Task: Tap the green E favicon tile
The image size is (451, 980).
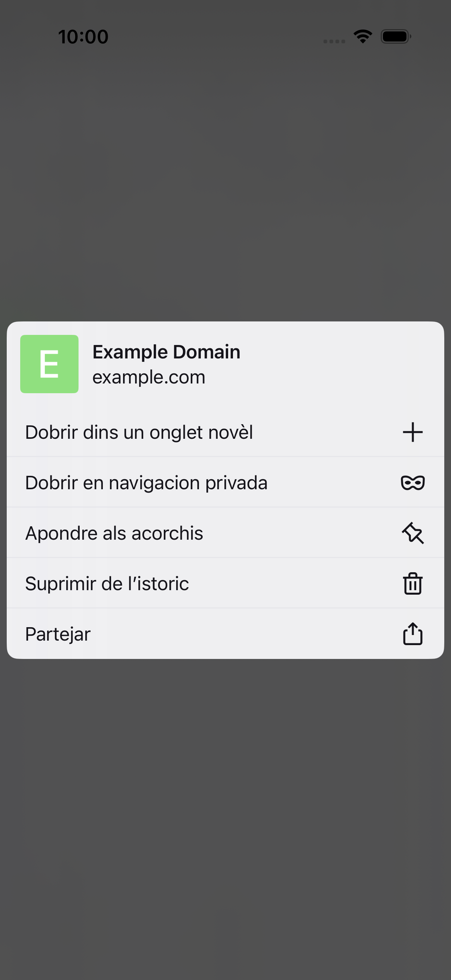Action: pyautogui.click(x=49, y=364)
